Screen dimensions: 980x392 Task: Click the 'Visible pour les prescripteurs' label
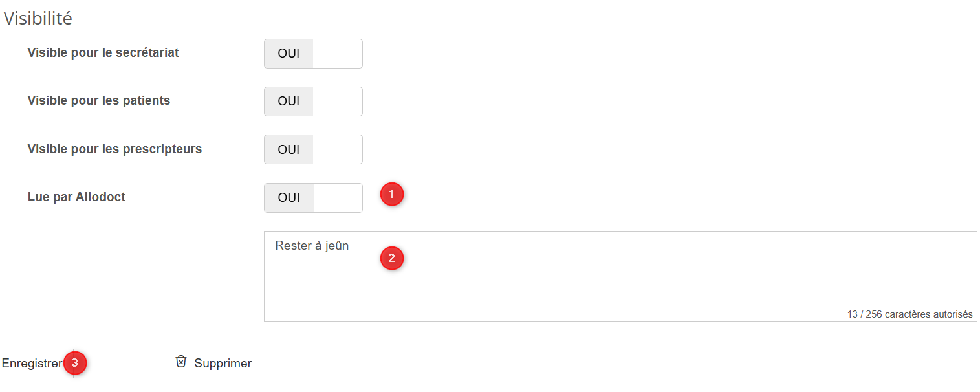(114, 149)
